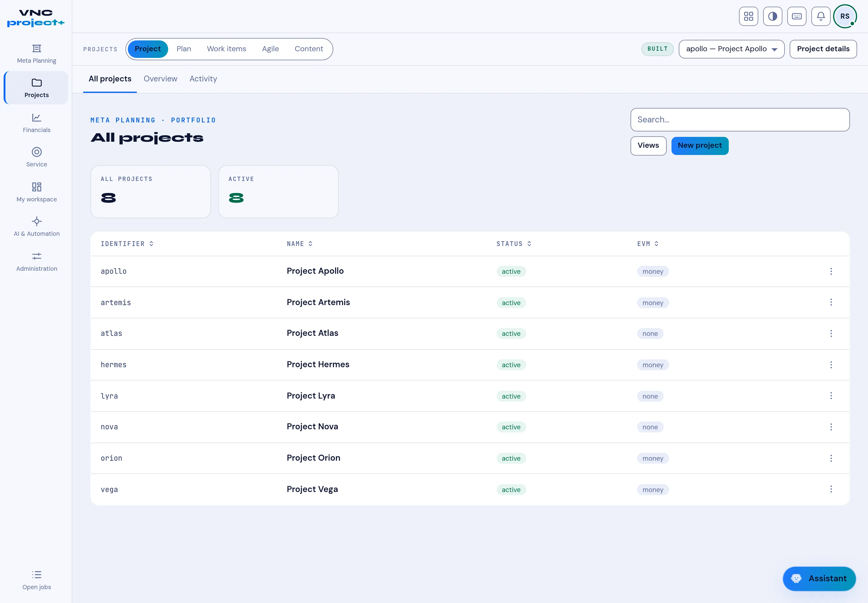Open the Overview sub-tab
The width and height of the screenshot is (868, 603).
[160, 79]
